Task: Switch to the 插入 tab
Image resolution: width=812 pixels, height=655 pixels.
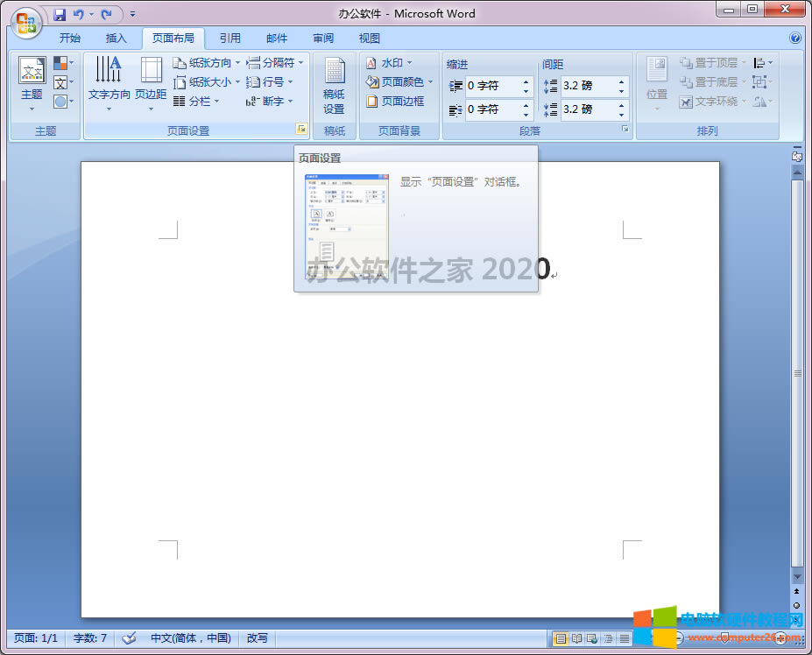Action: click(x=117, y=39)
